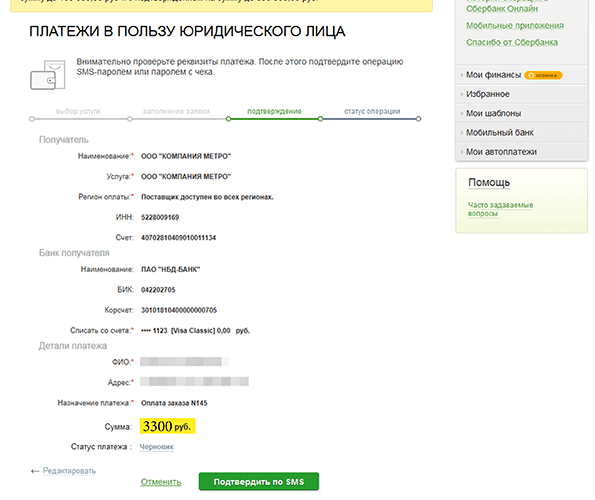
Task: Expand Мои финансы sidebar section
Action: [x=493, y=75]
